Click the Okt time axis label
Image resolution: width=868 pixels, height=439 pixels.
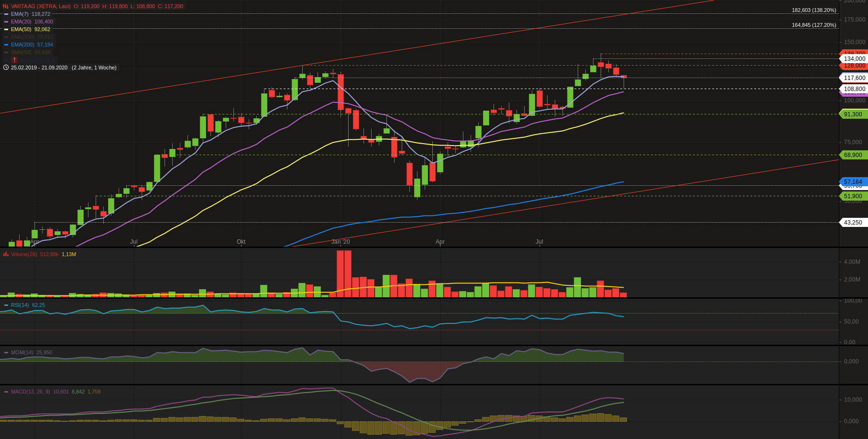tap(241, 242)
